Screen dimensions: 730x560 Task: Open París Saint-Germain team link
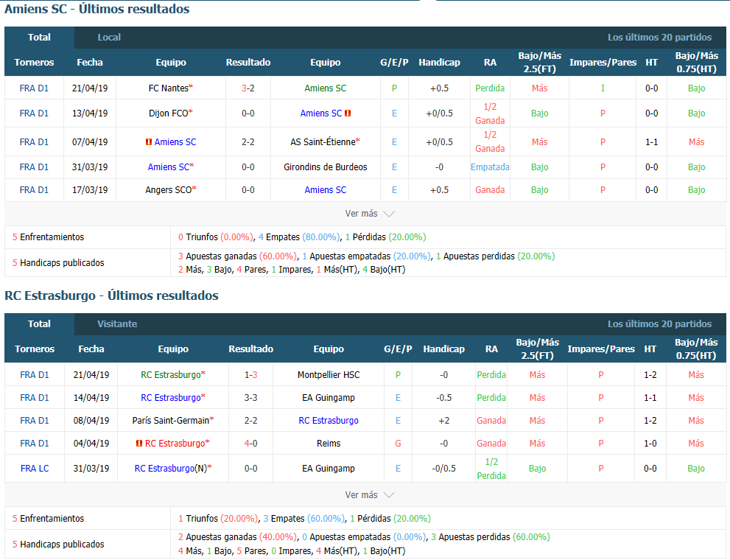(171, 420)
